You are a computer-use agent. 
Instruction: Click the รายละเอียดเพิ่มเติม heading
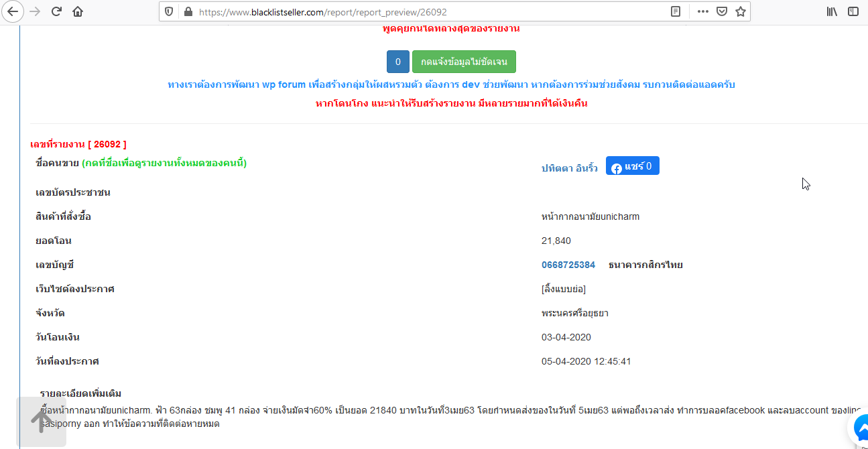[80, 393]
